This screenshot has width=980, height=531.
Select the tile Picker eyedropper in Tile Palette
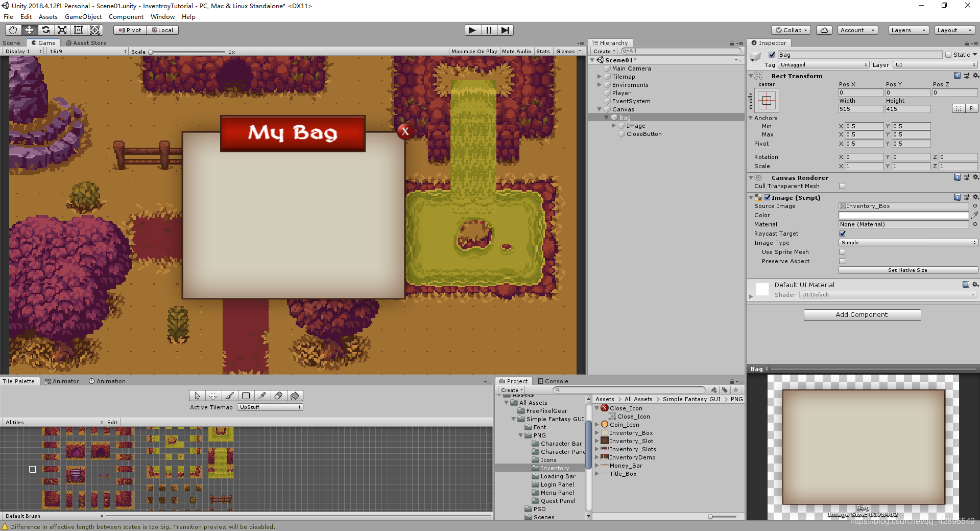(262, 396)
